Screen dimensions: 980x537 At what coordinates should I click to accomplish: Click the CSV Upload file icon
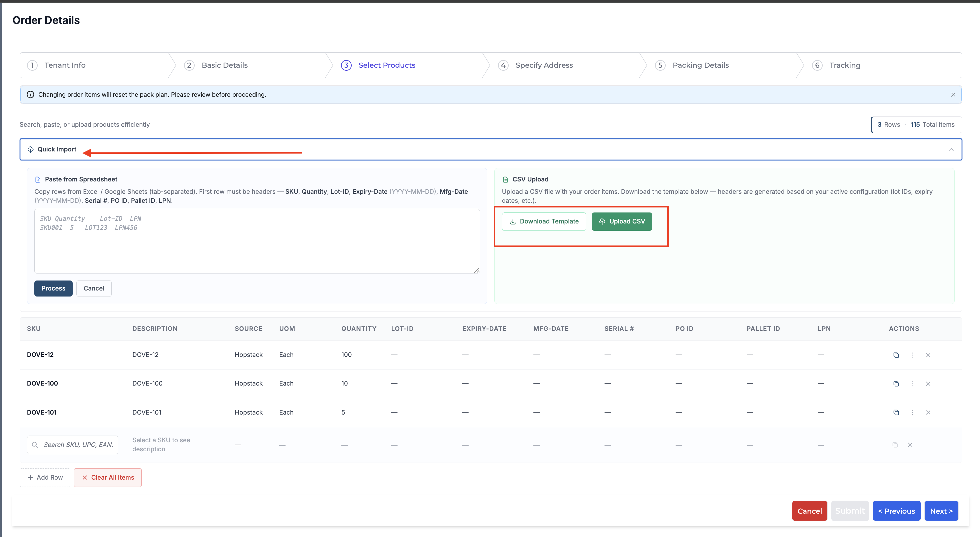click(x=505, y=180)
